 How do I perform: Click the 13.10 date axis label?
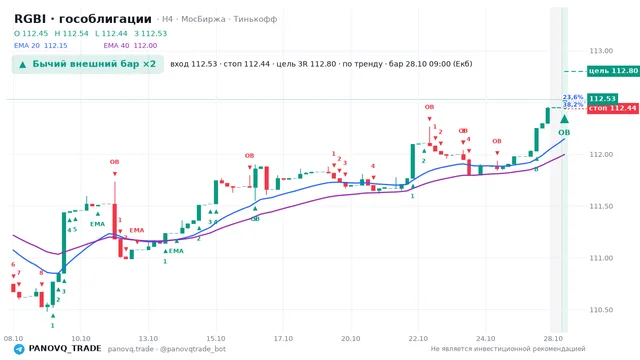click(148, 338)
